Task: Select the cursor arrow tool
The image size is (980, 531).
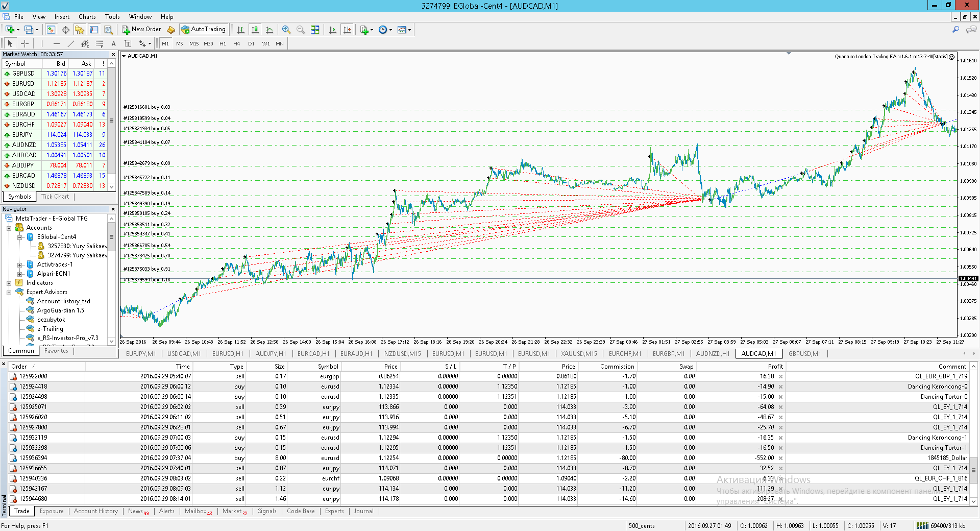Action: click(10, 44)
